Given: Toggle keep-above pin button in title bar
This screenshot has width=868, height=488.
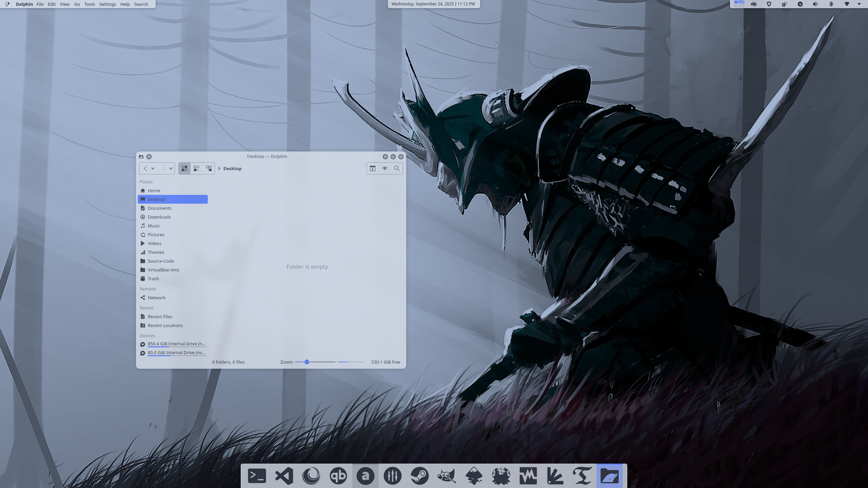Looking at the screenshot, I should pyautogui.click(x=149, y=157).
